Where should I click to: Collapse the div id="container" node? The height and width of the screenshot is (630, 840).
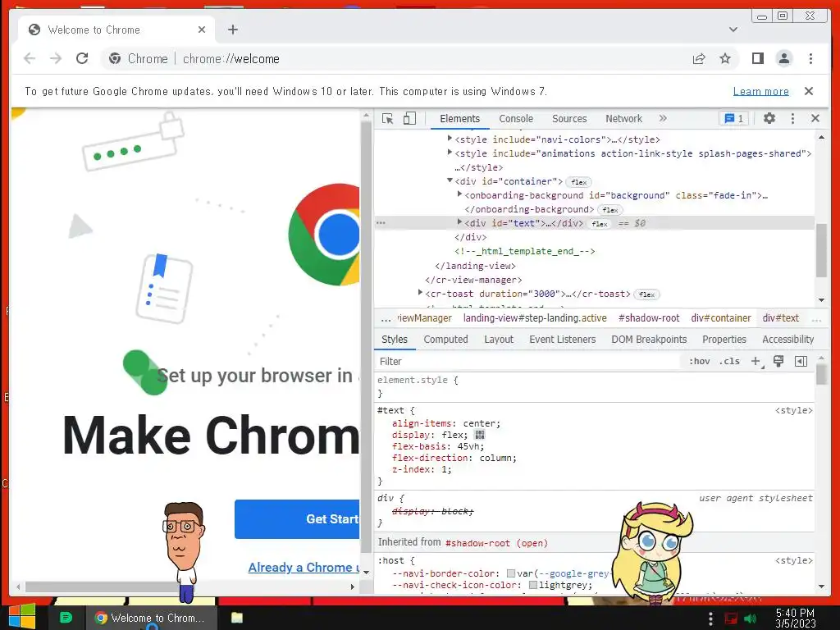point(450,180)
